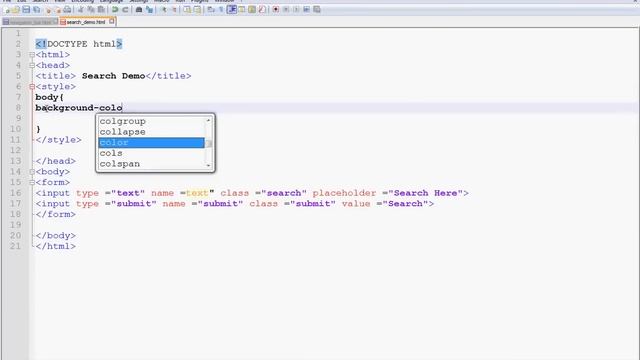Paste using the toolbar clipboard icon
Image resolution: width=640 pixels, height=360 pixels.
pos(101,9)
